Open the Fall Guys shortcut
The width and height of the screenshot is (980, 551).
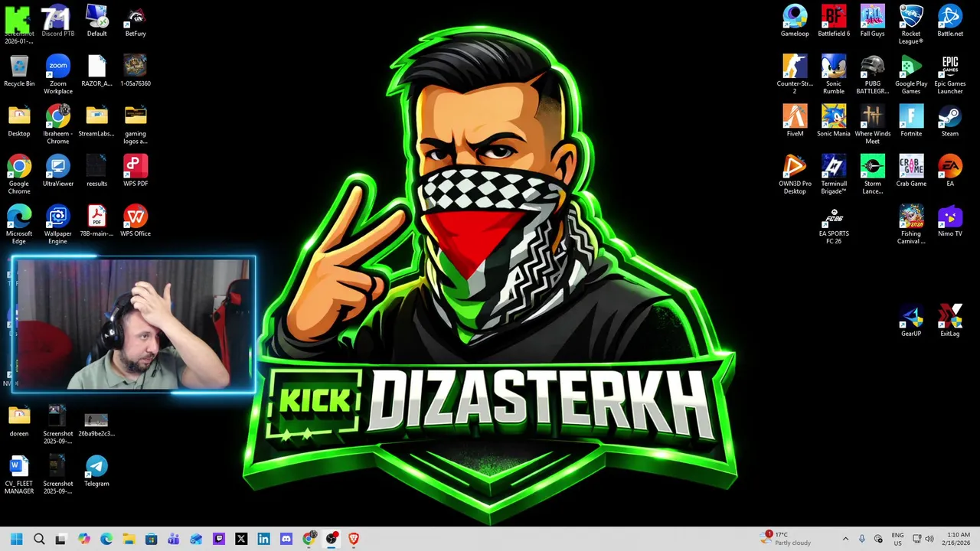(x=872, y=21)
